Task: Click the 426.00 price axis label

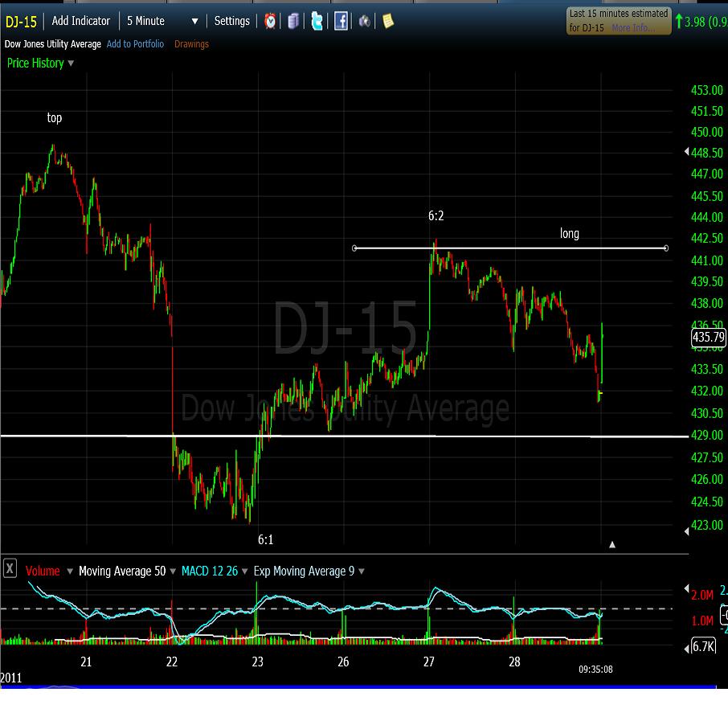Action: (x=706, y=479)
